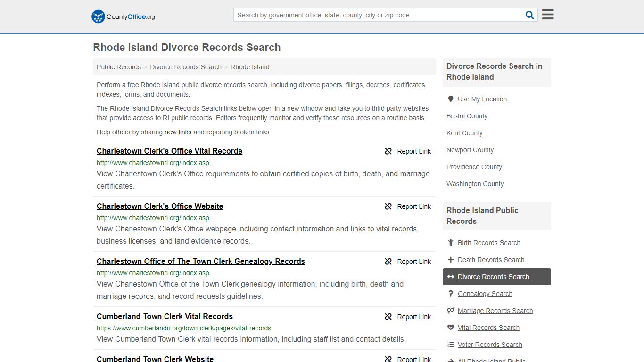Click Report Link text for Charlestown Clerk's Office Website
This screenshot has height=362, width=644.
(x=414, y=206)
